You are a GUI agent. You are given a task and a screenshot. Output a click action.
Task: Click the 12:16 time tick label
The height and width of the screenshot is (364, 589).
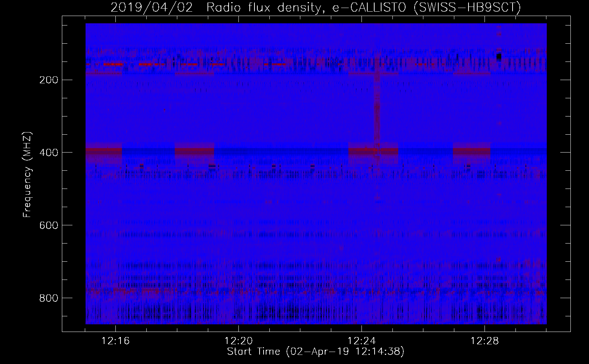coord(116,341)
